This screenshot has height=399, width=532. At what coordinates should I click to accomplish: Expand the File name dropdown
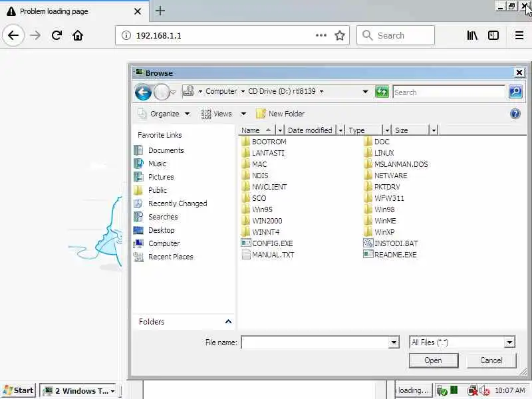point(394,342)
